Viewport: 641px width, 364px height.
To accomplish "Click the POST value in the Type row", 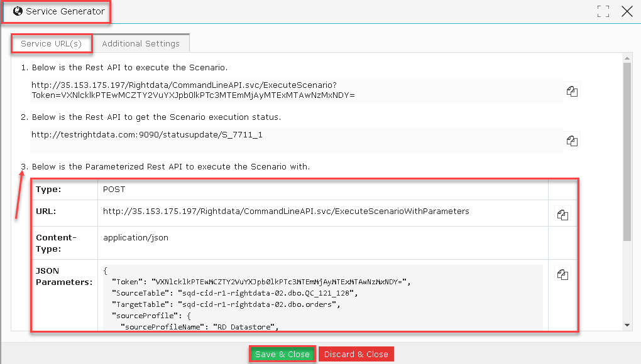I will click(113, 189).
